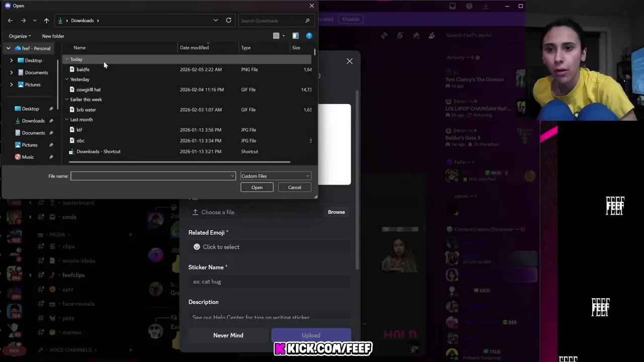Go up one folder level

46,21
